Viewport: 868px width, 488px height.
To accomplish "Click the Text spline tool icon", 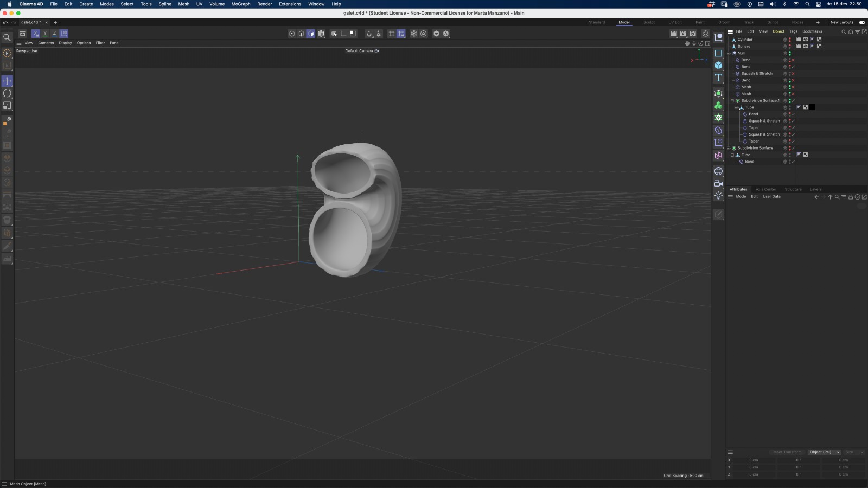I will coord(718,78).
